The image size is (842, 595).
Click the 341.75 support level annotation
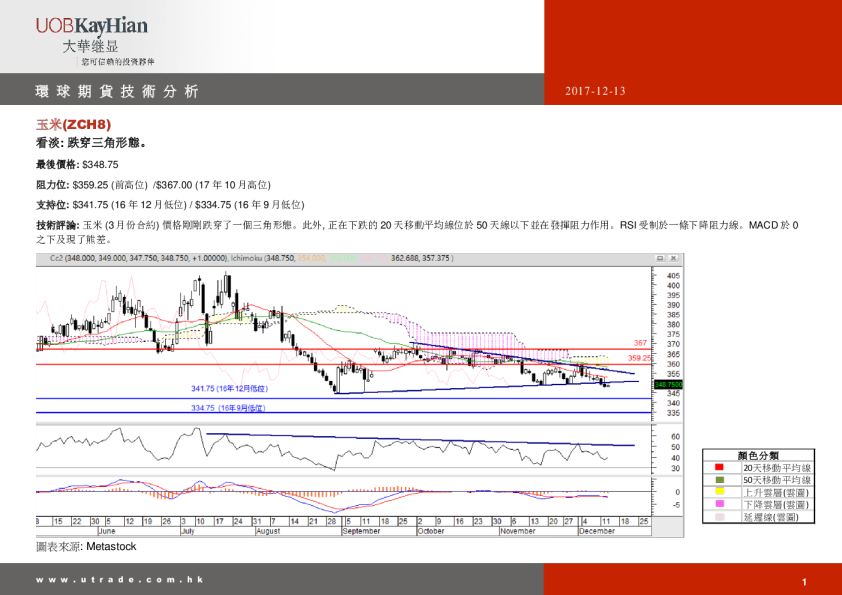(229, 388)
